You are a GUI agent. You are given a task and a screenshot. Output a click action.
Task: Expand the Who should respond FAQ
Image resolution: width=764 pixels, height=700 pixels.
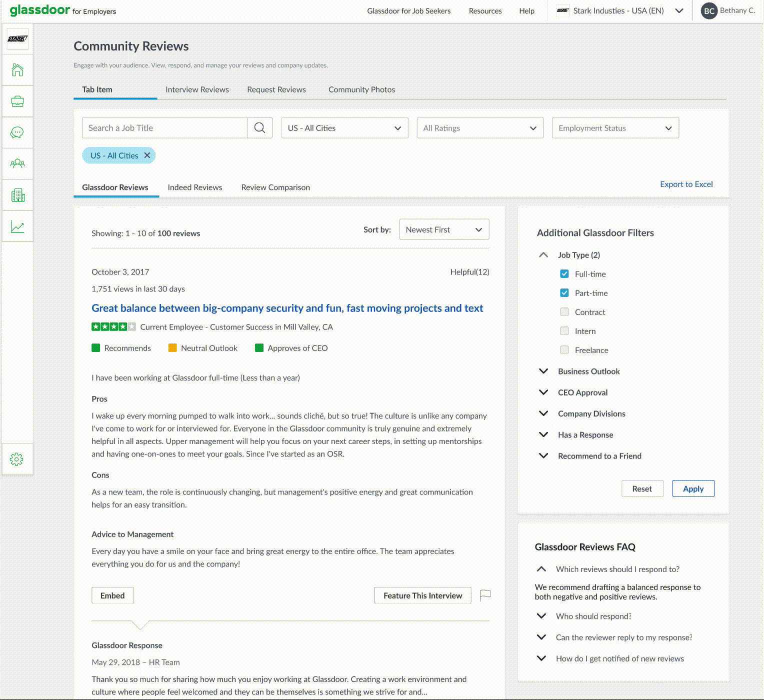click(541, 616)
